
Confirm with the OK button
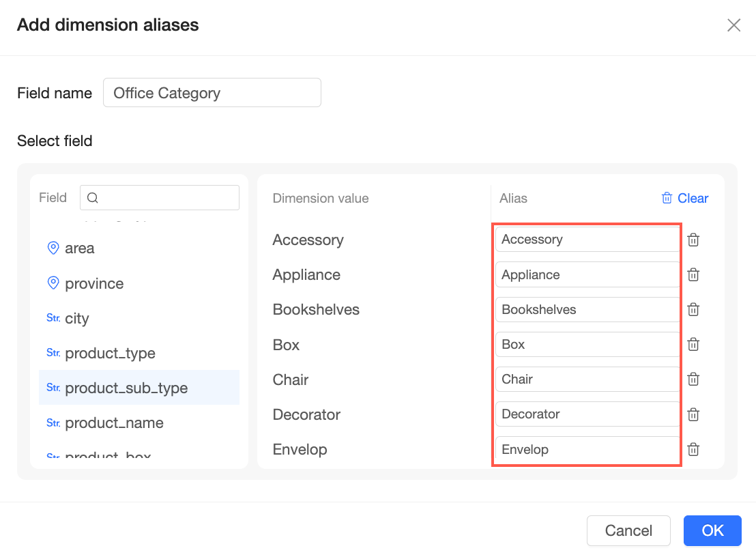(x=712, y=530)
